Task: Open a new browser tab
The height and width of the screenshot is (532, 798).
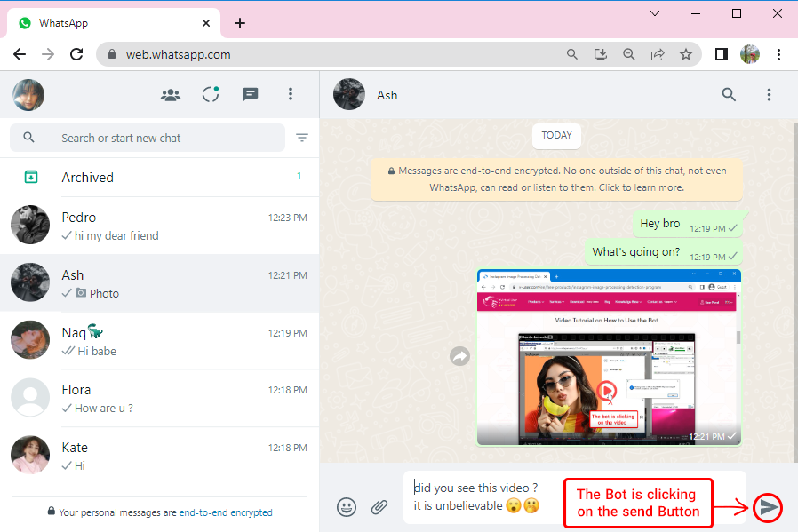Action: (x=240, y=23)
